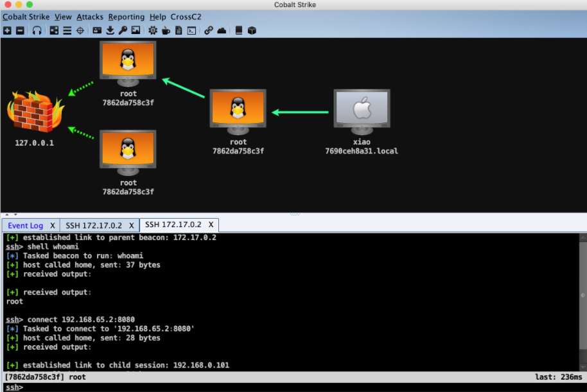Viewport: 587px width, 392px height.
Task: Open the Help book icon
Action: [x=238, y=30]
